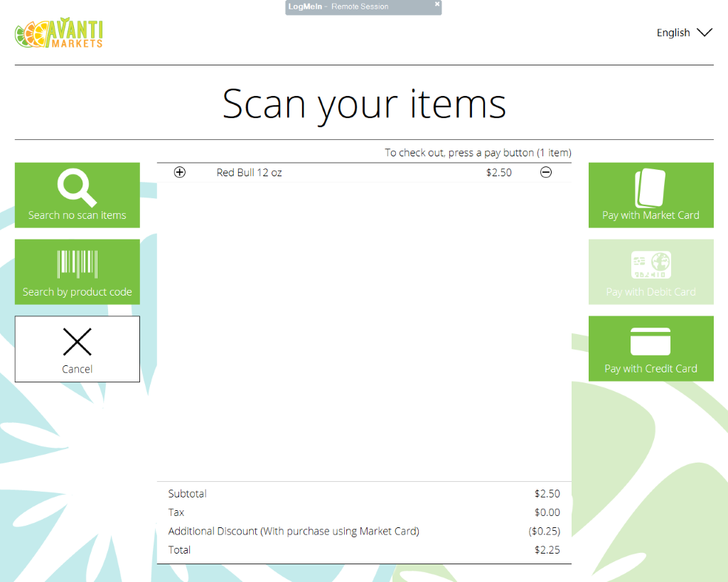Close the LogMeIn remote session bar
The width and height of the screenshot is (728, 582).
[x=437, y=4]
